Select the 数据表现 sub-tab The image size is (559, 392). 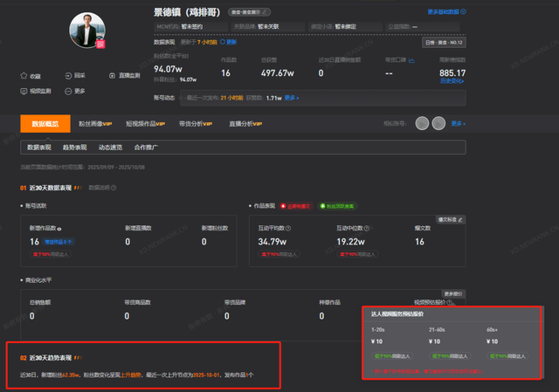[39, 148]
